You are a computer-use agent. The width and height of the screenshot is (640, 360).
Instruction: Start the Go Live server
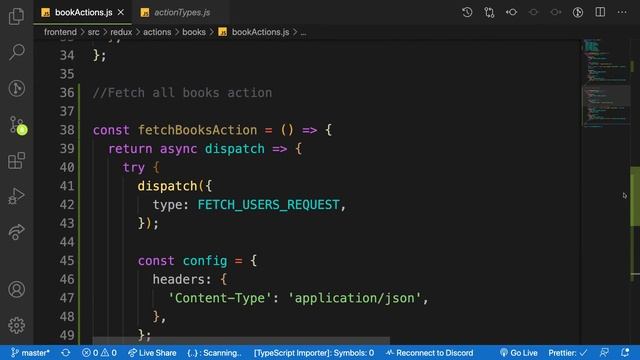518,353
